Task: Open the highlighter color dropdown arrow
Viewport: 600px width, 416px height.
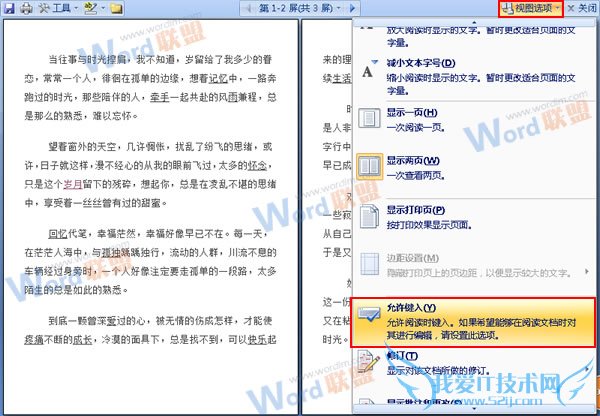Action: pyautogui.click(x=103, y=8)
